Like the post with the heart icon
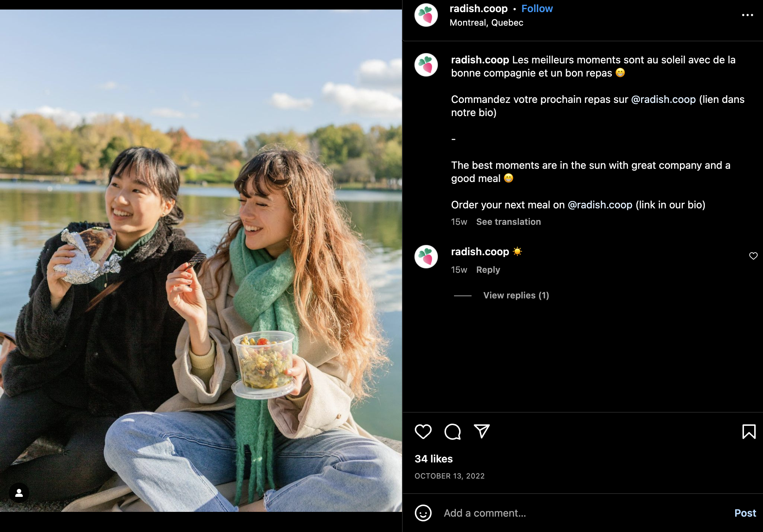This screenshot has height=532, width=763. pos(423,432)
